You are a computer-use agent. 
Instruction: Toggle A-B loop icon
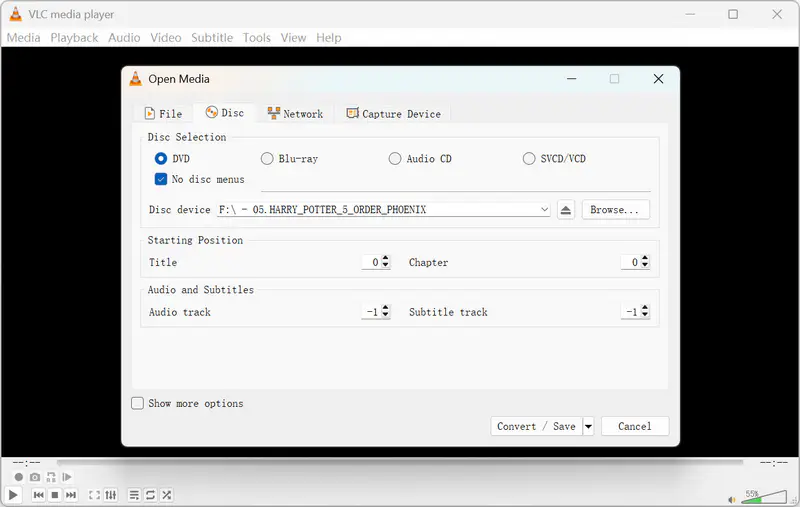point(51,477)
